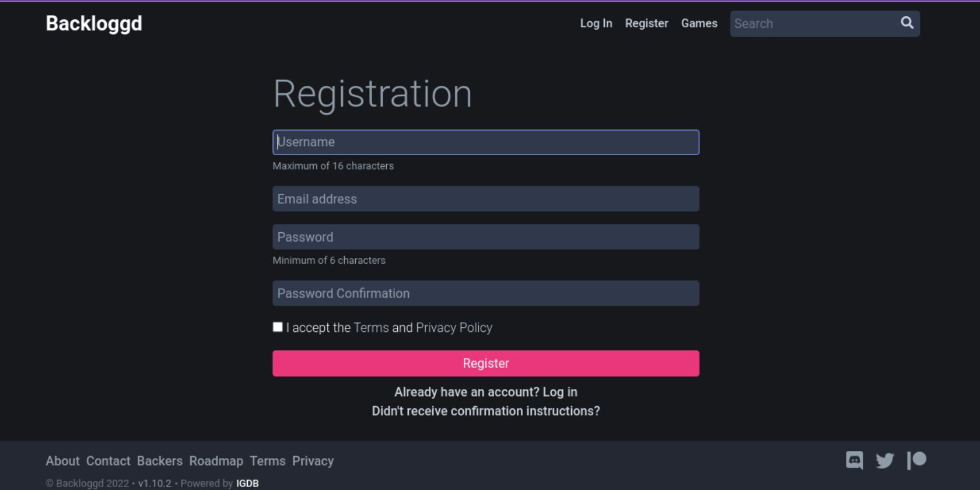Open the Log In nav item
Viewport: 980px width, 490px height.
click(x=596, y=23)
